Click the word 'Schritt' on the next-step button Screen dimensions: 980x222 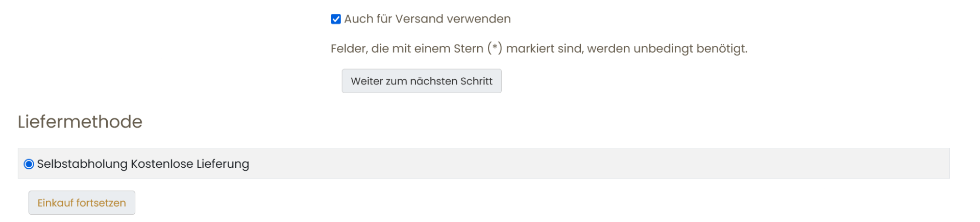[x=476, y=81]
